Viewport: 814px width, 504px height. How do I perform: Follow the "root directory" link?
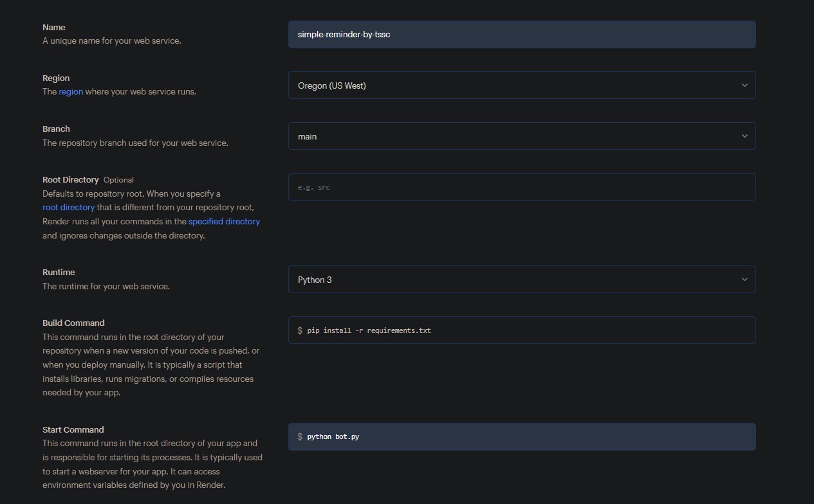coord(68,208)
